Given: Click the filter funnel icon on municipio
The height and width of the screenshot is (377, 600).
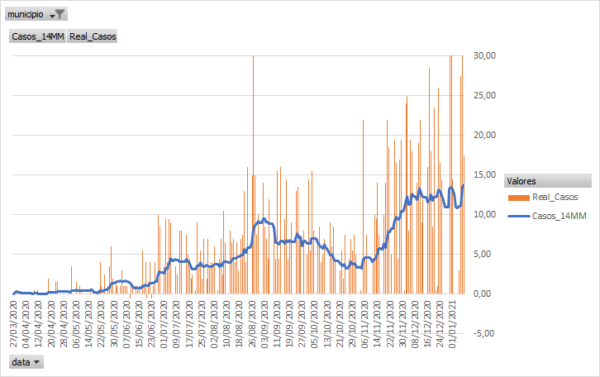Looking at the screenshot, I should coord(60,14).
